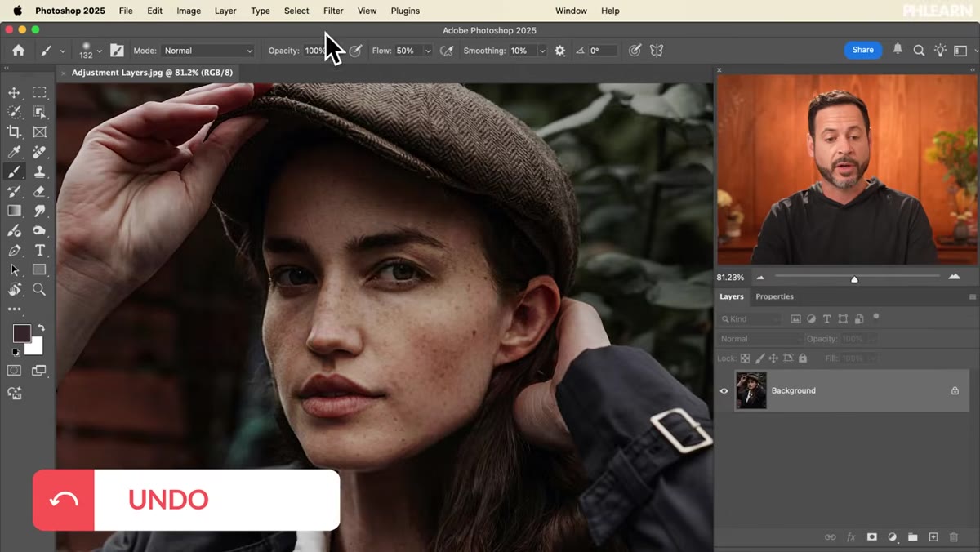Toggle pressure for size button
This screenshot has width=980, height=552.
point(635,51)
